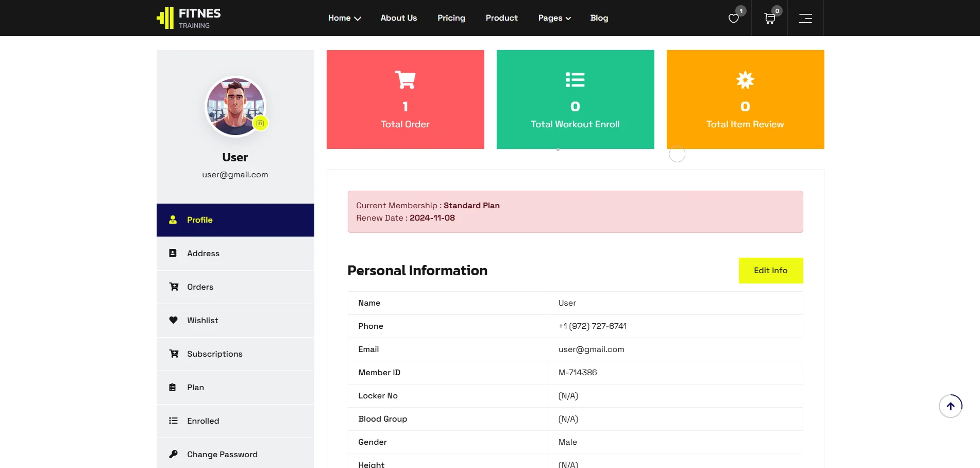980x468 pixels.
Task: Go to the Pricing page
Action: (x=451, y=18)
